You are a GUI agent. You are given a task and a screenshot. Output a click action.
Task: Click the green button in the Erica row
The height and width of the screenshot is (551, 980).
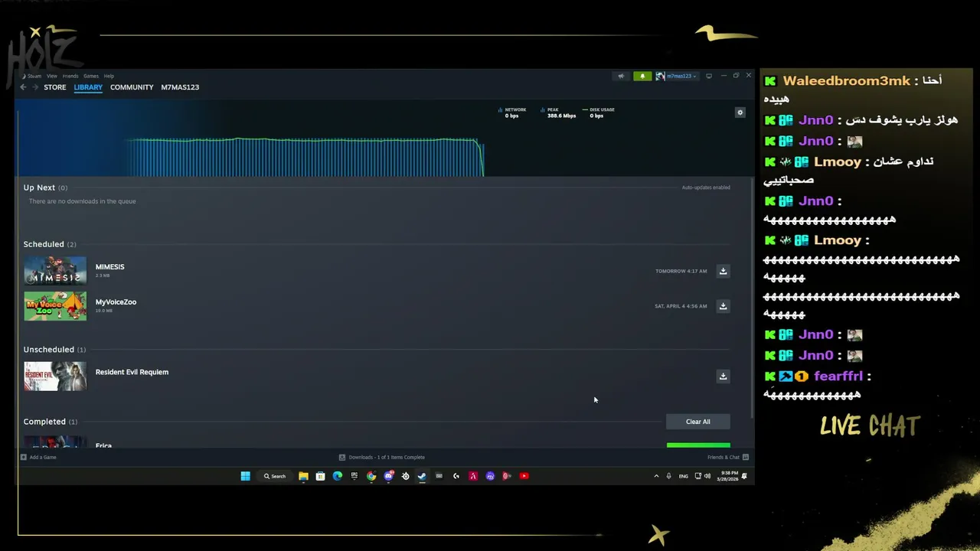[698, 445]
